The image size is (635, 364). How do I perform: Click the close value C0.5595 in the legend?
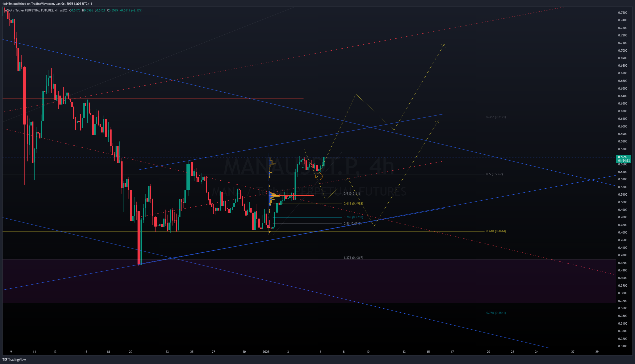point(112,10)
